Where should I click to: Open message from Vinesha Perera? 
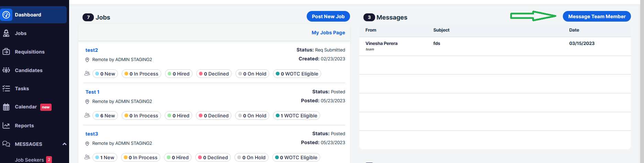(495, 46)
